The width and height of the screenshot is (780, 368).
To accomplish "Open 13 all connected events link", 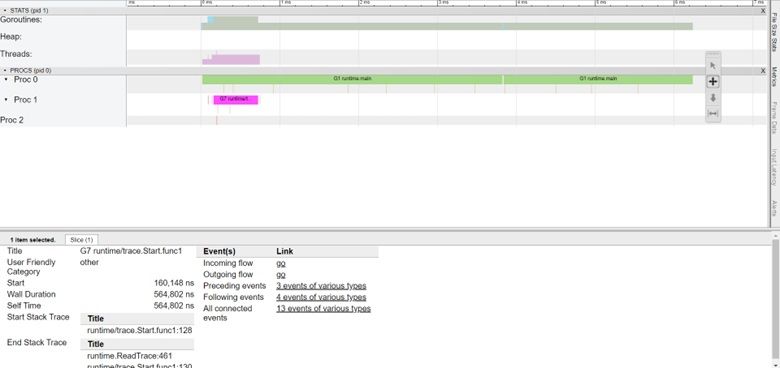I will pyautogui.click(x=323, y=309).
